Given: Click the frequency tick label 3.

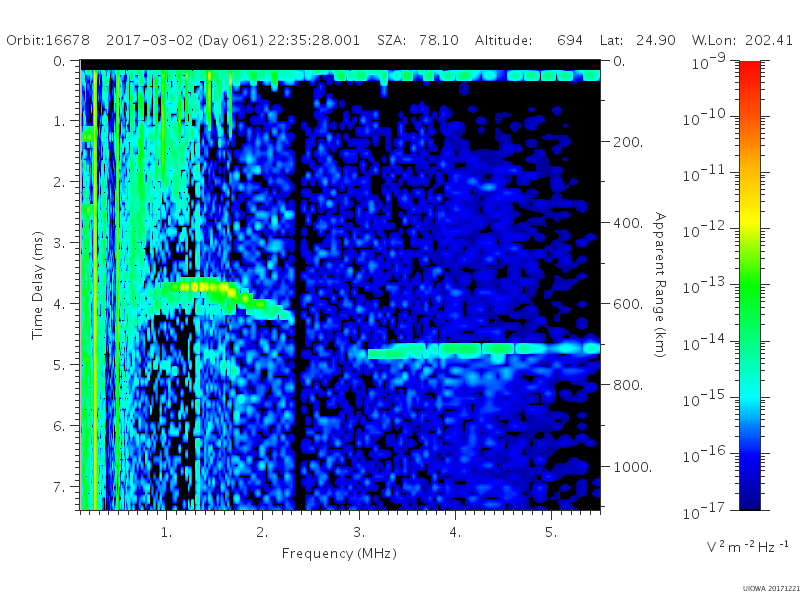Looking at the screenshot, I should (x=359, y=532).
